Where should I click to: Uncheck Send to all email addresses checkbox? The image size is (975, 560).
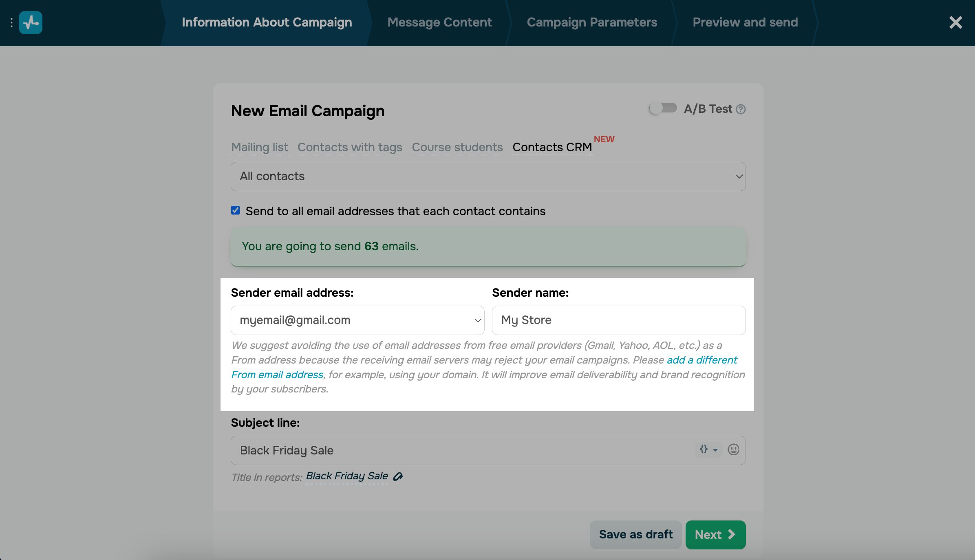(x=236, y=211)
